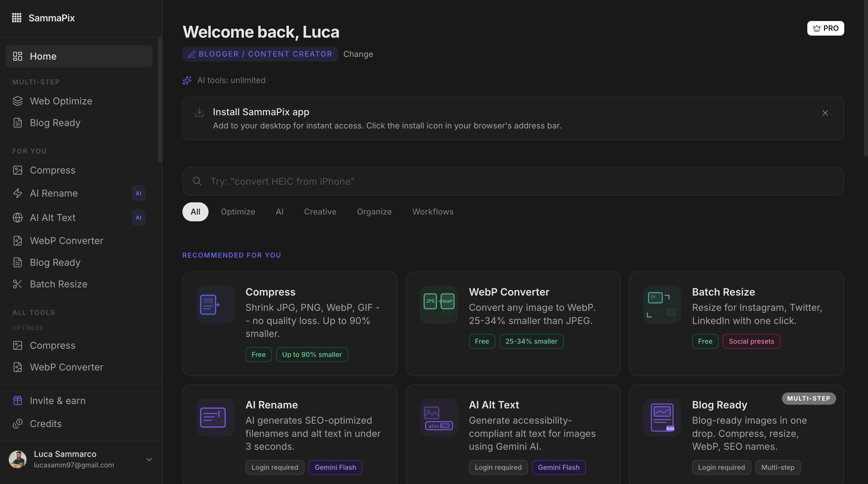This screenshot has width=868, height=484.
Task: Click the Gemini Flash tag on AI Alt Text
Action: (x=559, y=467)
